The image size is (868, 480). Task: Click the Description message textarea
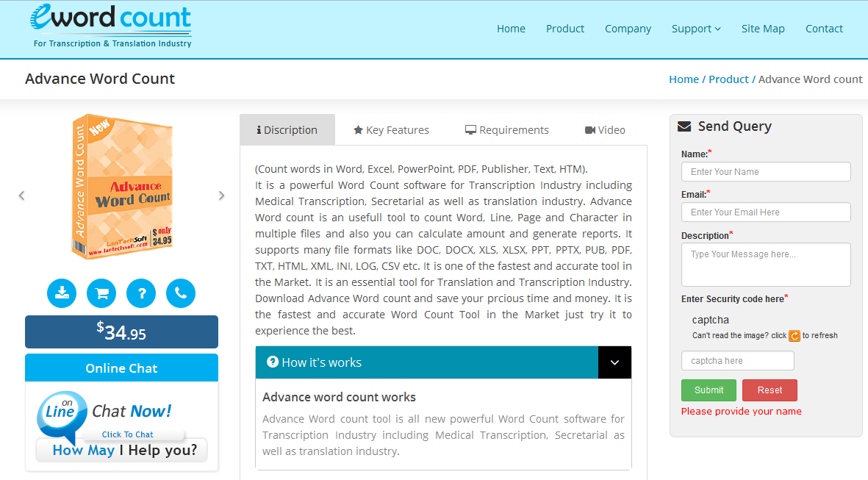click(766, 265)
